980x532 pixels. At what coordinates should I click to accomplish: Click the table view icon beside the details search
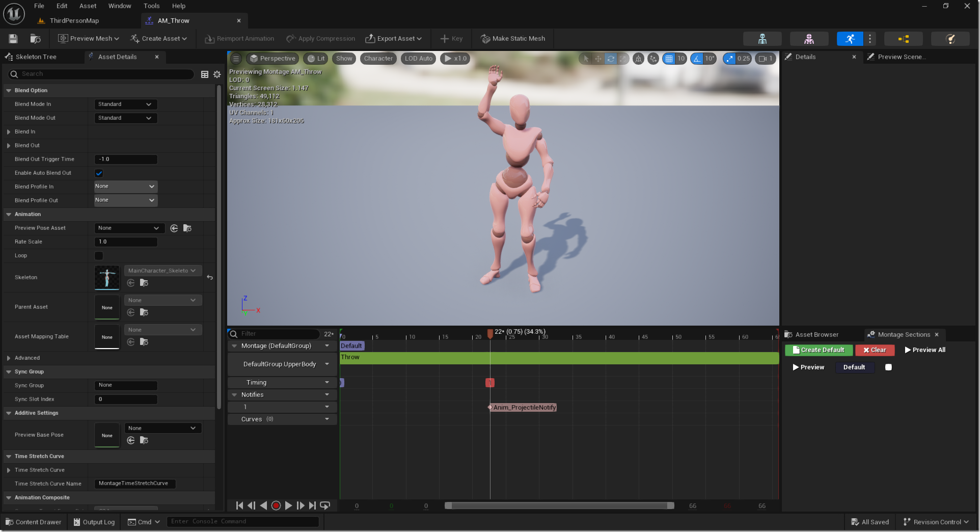[x=205, y=74]
